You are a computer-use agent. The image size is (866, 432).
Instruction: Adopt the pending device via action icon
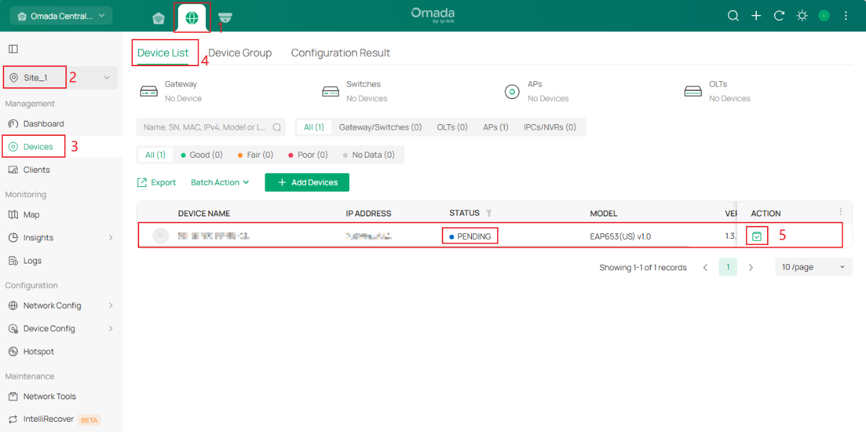point(757,236)
